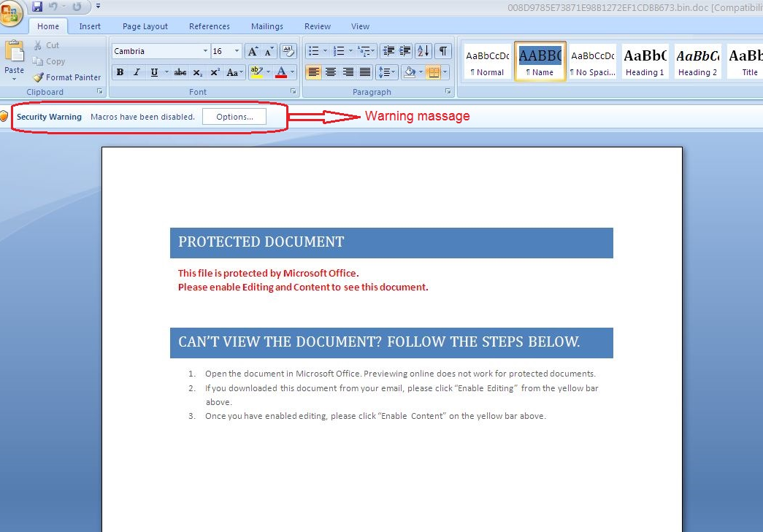Toggle Strikethrough formatting
Screen dimensions: 763x532
pos(180,72)
